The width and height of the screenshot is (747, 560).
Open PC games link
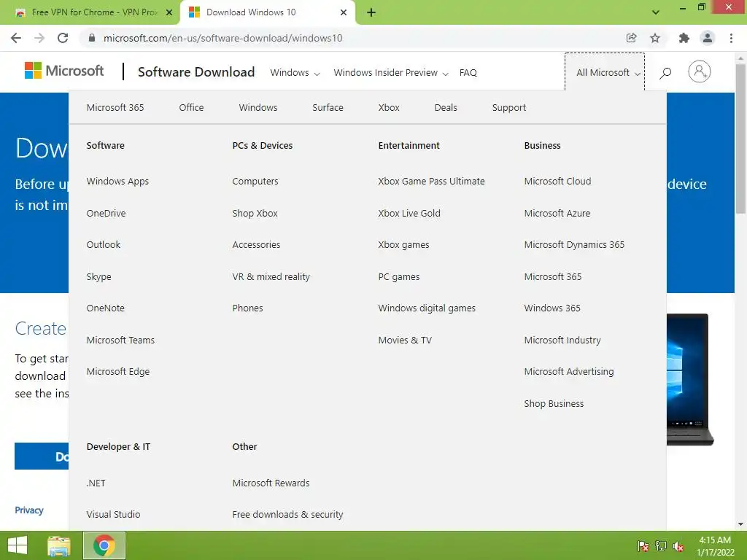399,276
